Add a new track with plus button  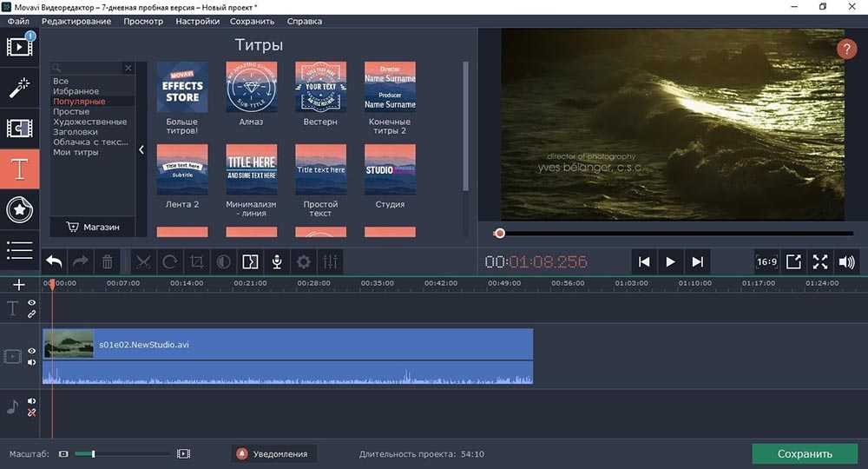(19, 284)
